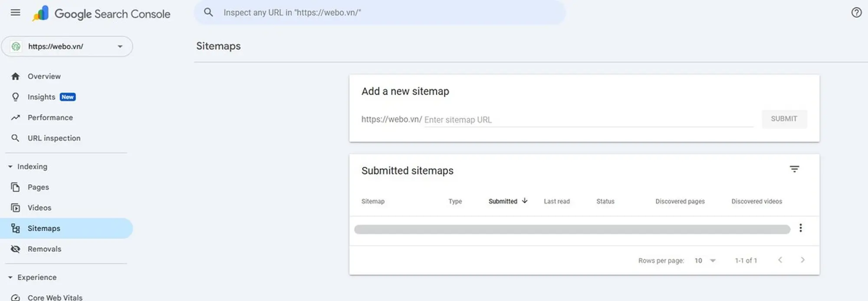Open the Rows per page dropdown
Screen dimensions: 868x301
(x=705, y=261)
